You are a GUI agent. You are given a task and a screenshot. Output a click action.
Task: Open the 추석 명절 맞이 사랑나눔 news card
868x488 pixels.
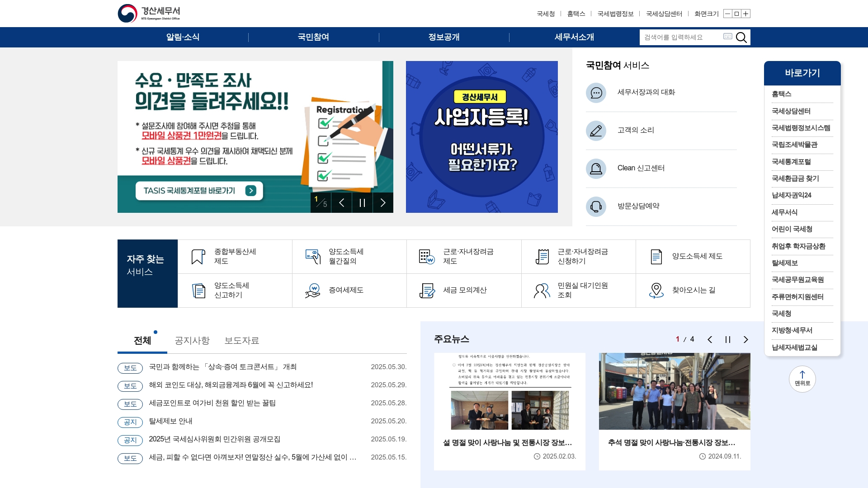(675, 411)
